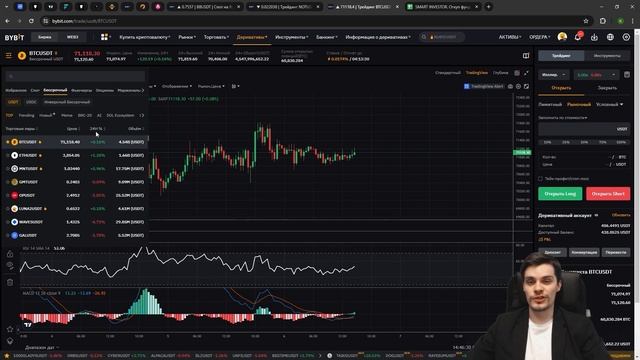Switch to the Закрыть tab
The image size is (640, 360).
coord(607,88)
